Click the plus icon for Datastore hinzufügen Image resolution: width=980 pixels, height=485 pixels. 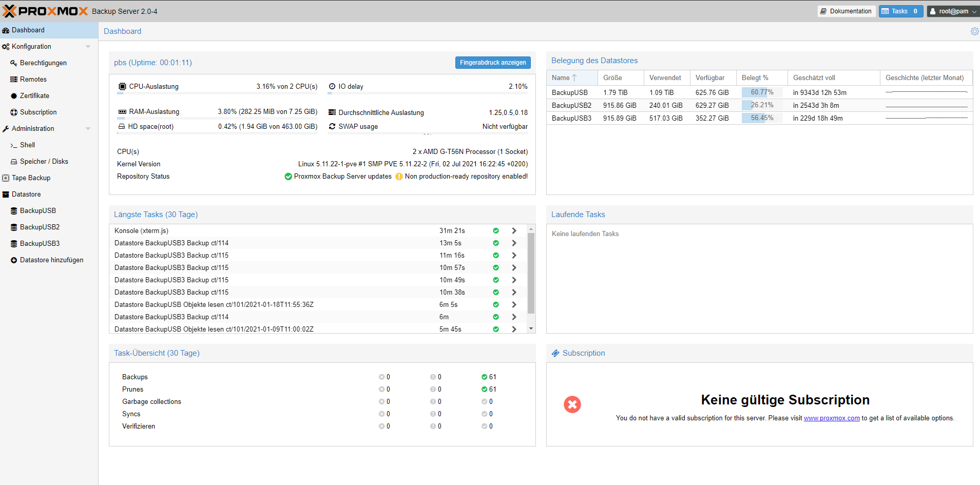(14, 260)
